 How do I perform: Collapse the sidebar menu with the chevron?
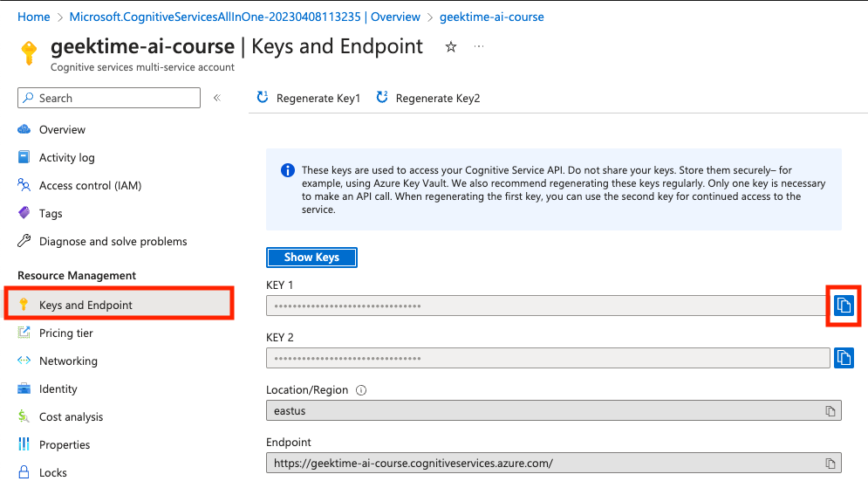[217, 98]
